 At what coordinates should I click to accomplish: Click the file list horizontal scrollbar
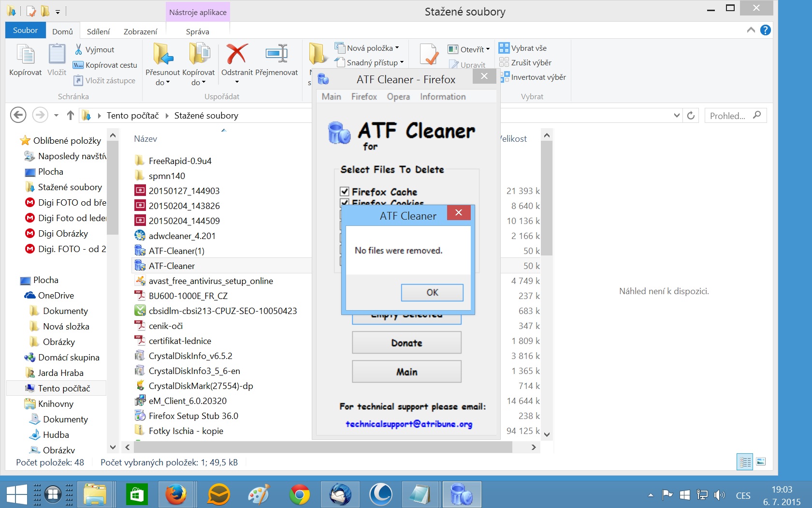pyautogui.click(x=322, y=447)
